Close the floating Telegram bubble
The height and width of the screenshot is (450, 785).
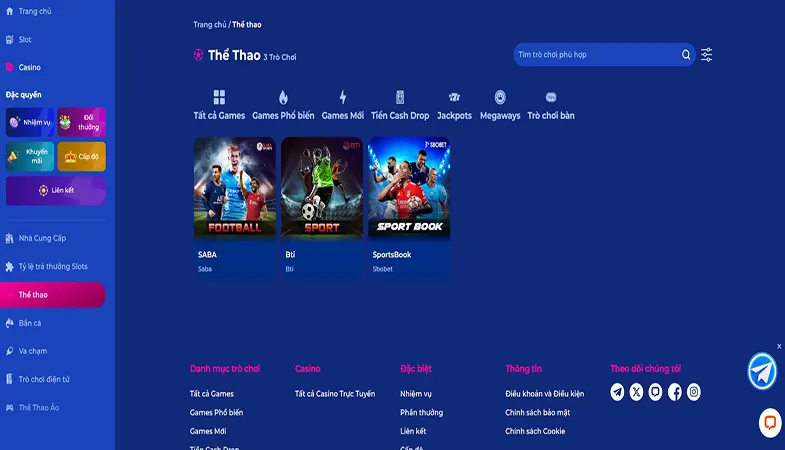tap(779, 346)
